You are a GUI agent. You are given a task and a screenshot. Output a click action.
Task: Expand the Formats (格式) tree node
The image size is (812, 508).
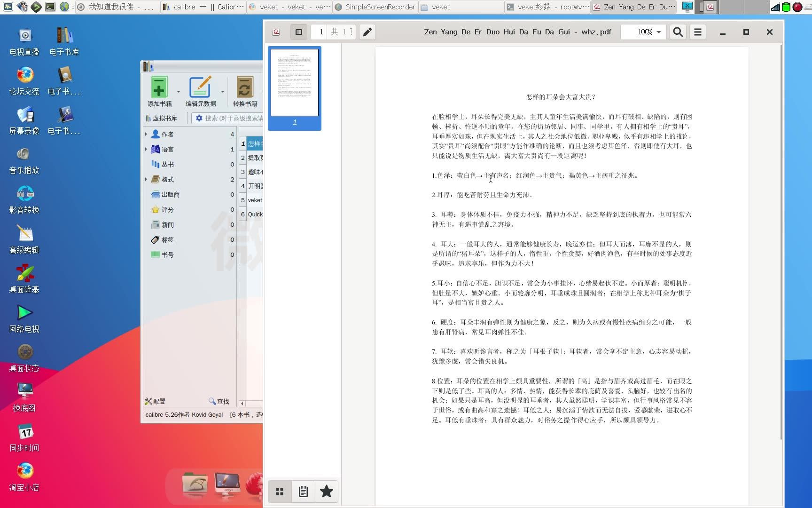point(146,179)
